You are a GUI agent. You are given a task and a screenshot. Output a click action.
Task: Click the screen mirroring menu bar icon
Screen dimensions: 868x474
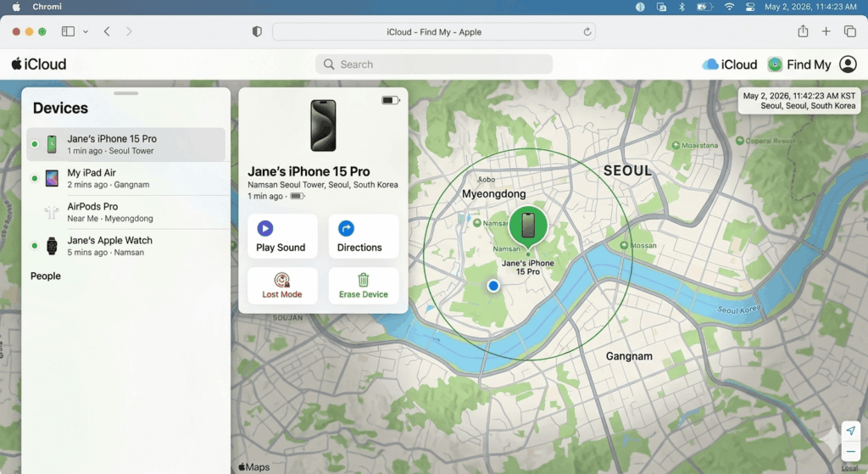[x=661, y=7]
